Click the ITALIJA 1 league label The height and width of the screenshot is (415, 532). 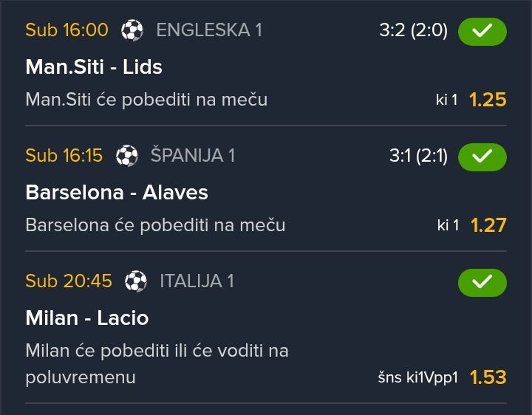197,281
